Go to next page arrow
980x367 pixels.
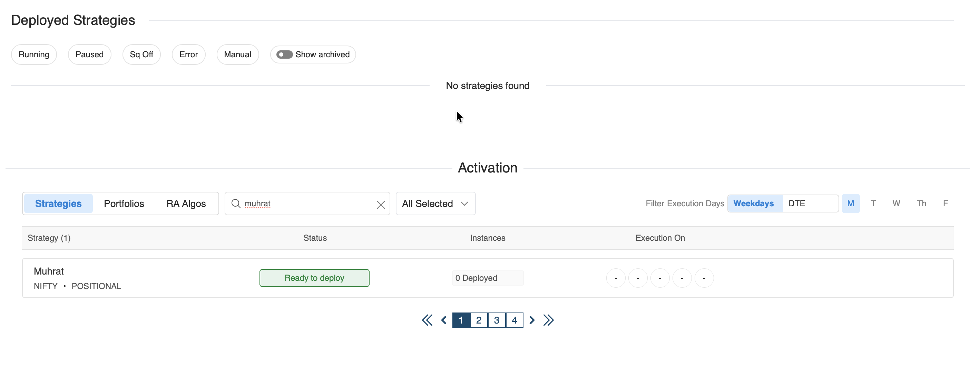[532, 320]
